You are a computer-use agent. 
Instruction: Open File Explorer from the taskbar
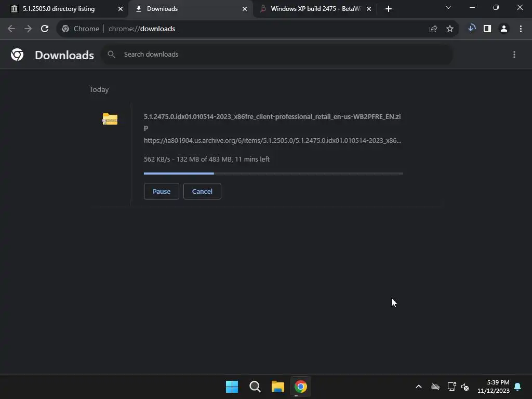(278, 387)
